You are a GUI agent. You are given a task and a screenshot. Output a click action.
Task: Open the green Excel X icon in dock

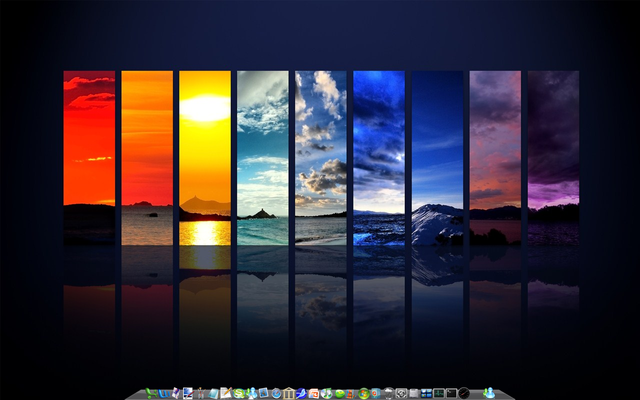pyautogui.click(x=151, y=393)
